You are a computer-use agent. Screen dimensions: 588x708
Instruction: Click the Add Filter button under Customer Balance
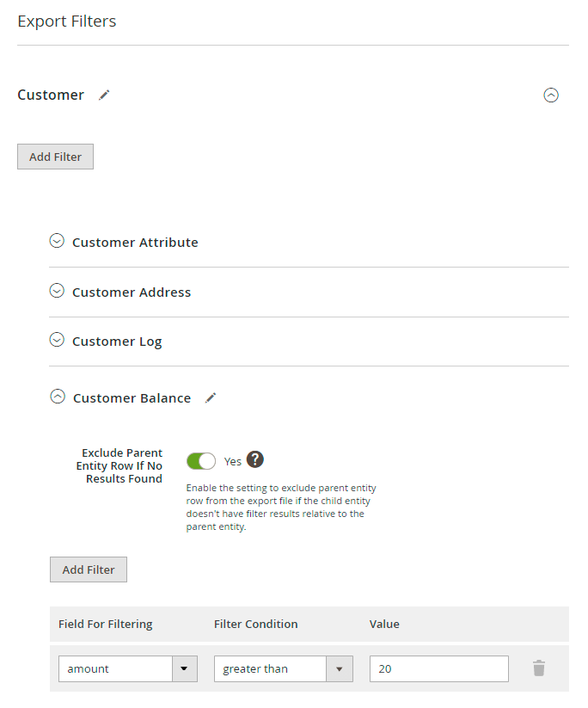point(89,569)
